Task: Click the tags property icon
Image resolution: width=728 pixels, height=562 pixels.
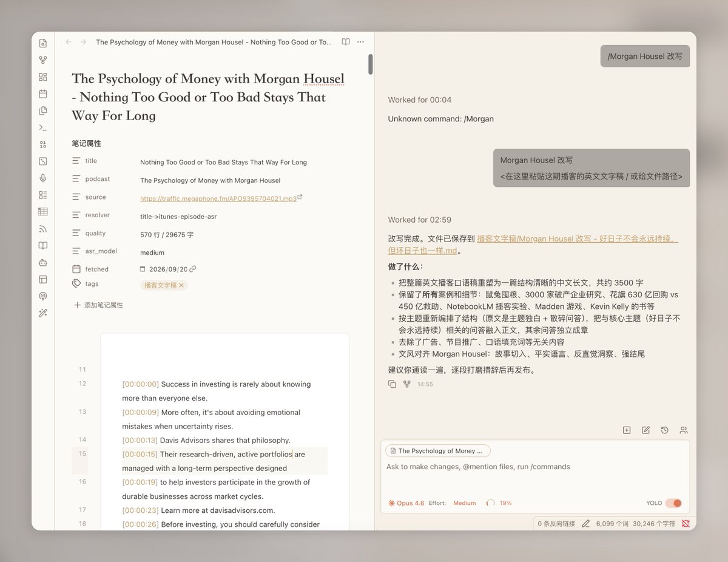Action: click(x=76, y=283)
